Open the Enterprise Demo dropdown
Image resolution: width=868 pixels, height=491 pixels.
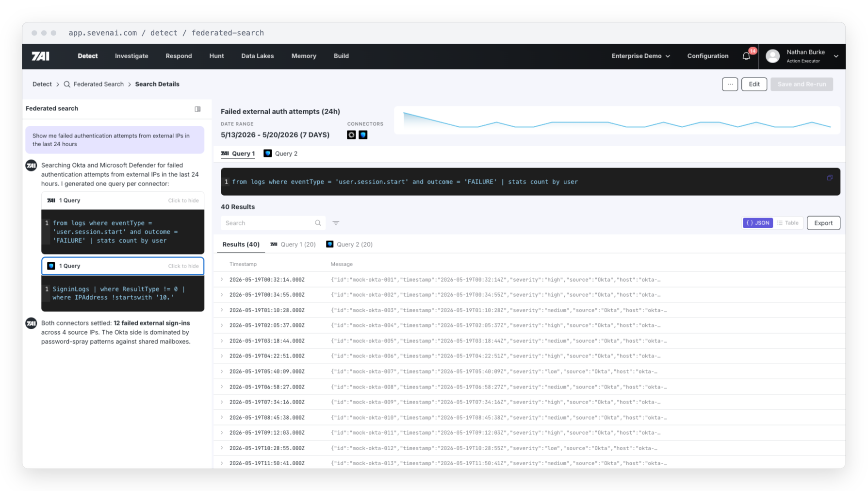(640, 56)
